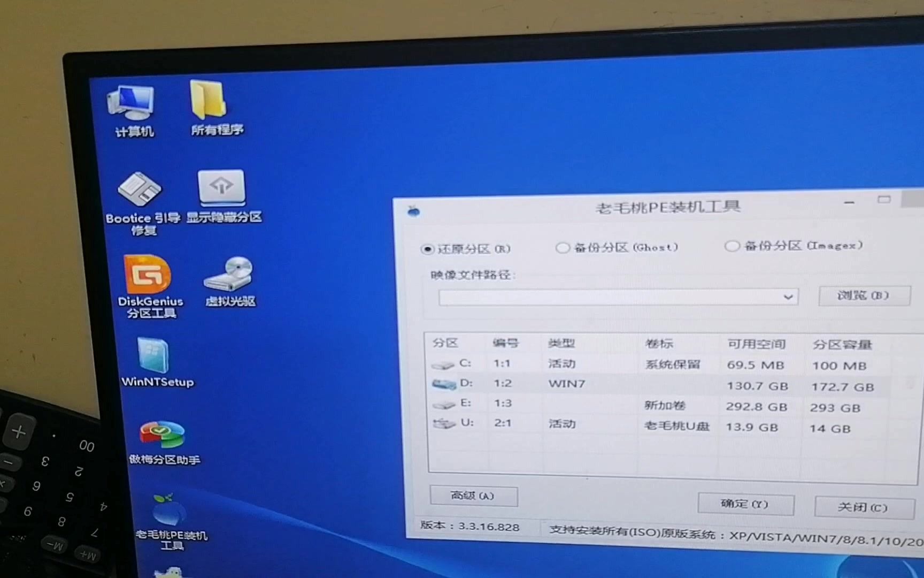The width and height of the screenshot is (924, 578).
Task: Launch the WinNTSetup desktop icon
Action: coord(156,362)
